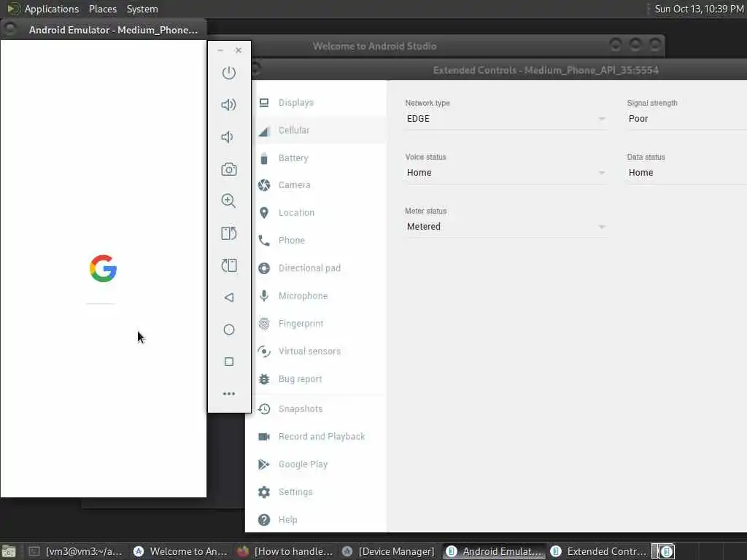Click the Microphone icon in sidebar
This screenshot has height=560, width=747.
(x=264, y=296)
